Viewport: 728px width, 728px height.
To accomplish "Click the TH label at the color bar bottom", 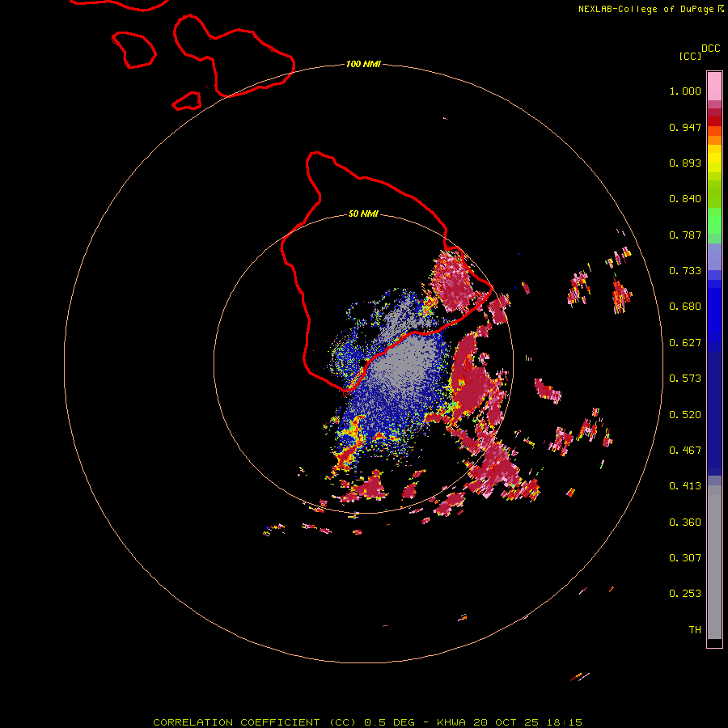I will [695, 629].
